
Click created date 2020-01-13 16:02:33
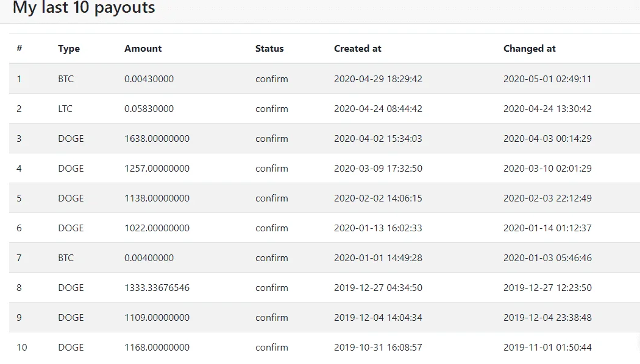(378, 228)
